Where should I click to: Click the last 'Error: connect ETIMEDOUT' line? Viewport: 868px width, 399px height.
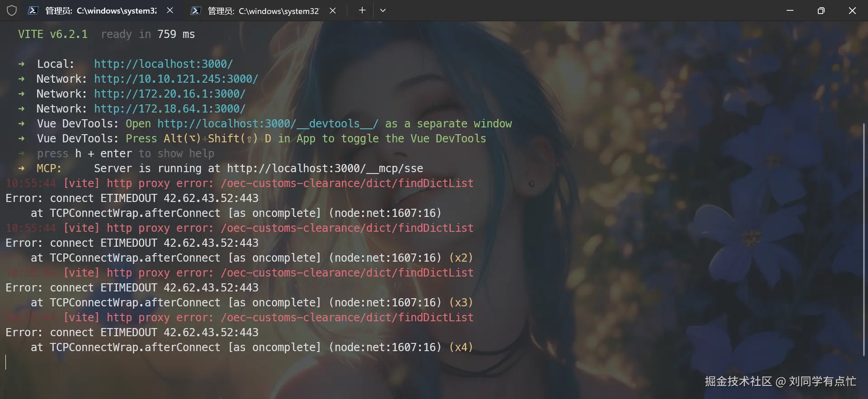pyautogui.click(x=132, y=333)
